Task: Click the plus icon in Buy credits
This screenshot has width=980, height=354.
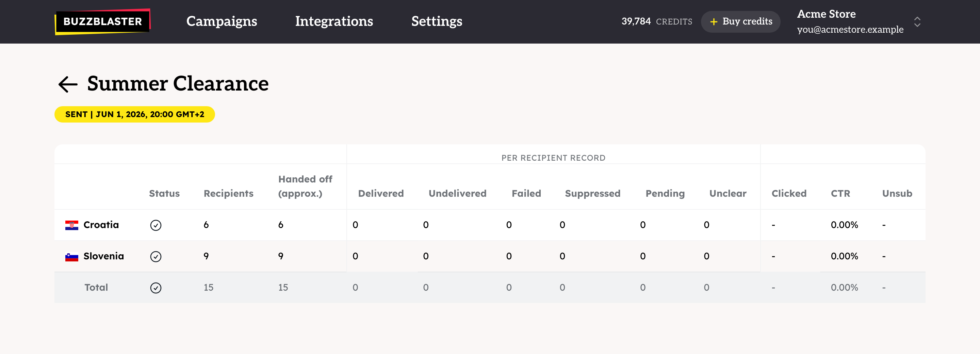Action: (x=714, y=22)
